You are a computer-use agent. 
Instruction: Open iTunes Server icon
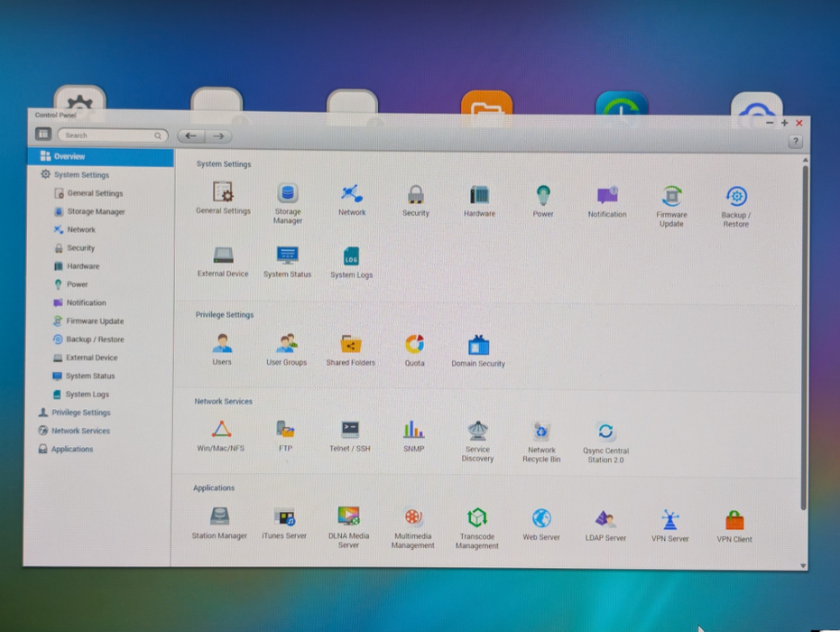(284, 516)
